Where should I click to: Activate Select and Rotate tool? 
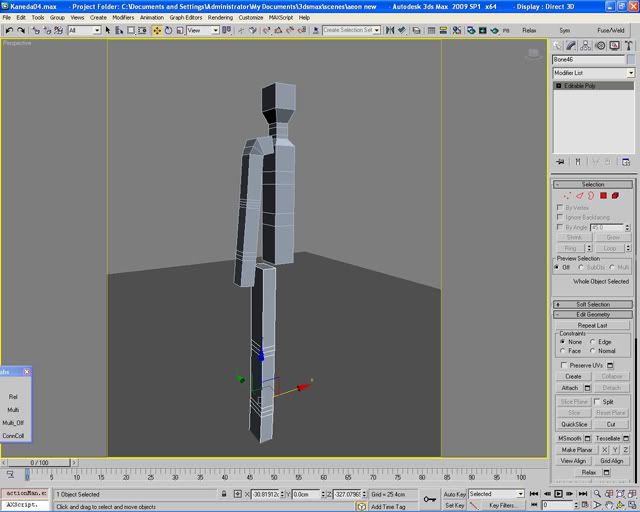[x=168, y=30]
